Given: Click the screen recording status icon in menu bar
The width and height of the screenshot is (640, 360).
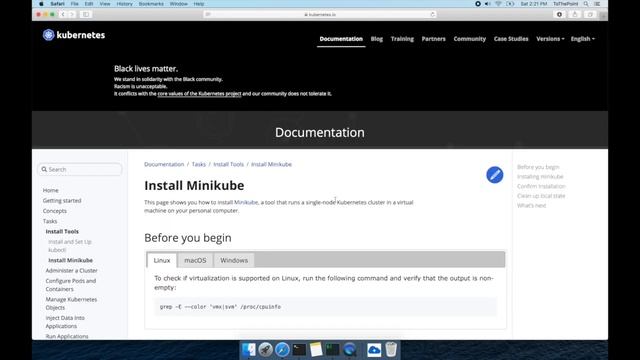Looking at the screenshot, I should coord(478,4).
